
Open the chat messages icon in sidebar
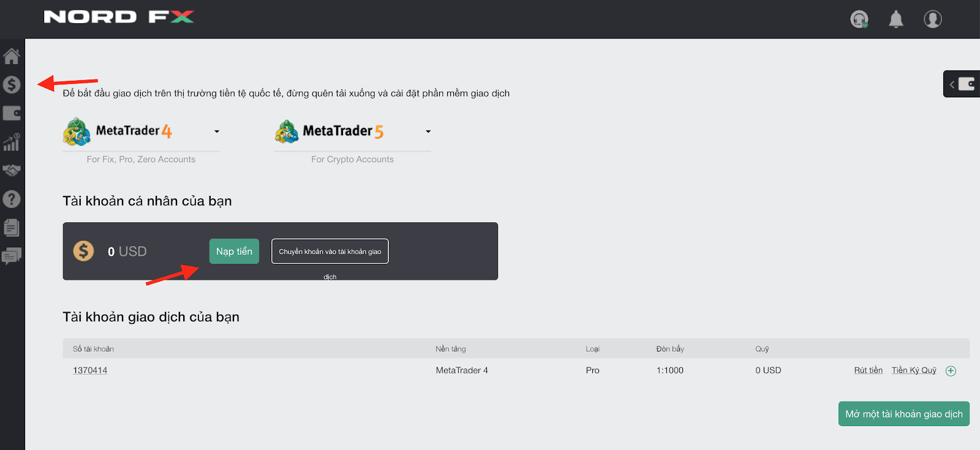point(12,256)
